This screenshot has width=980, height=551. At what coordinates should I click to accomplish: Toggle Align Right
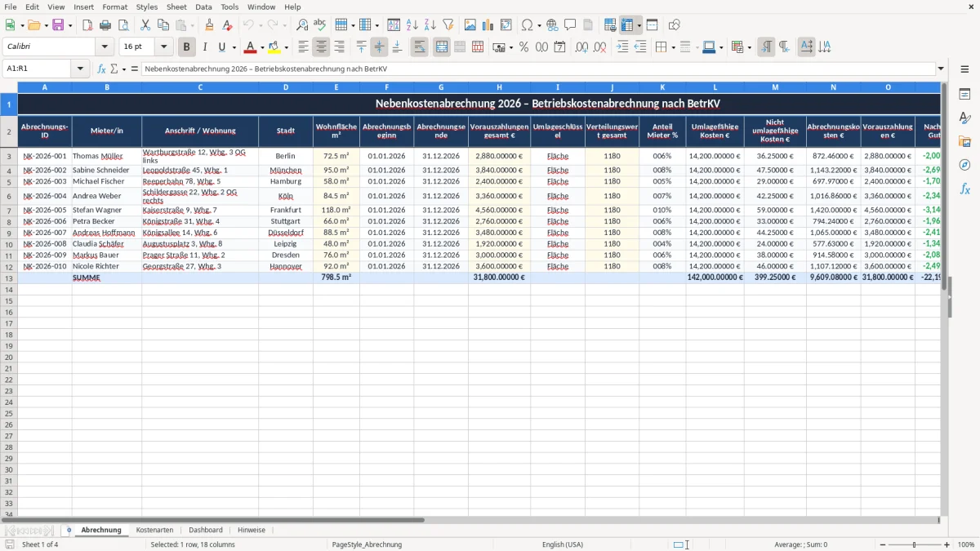(x=339, y=47)
